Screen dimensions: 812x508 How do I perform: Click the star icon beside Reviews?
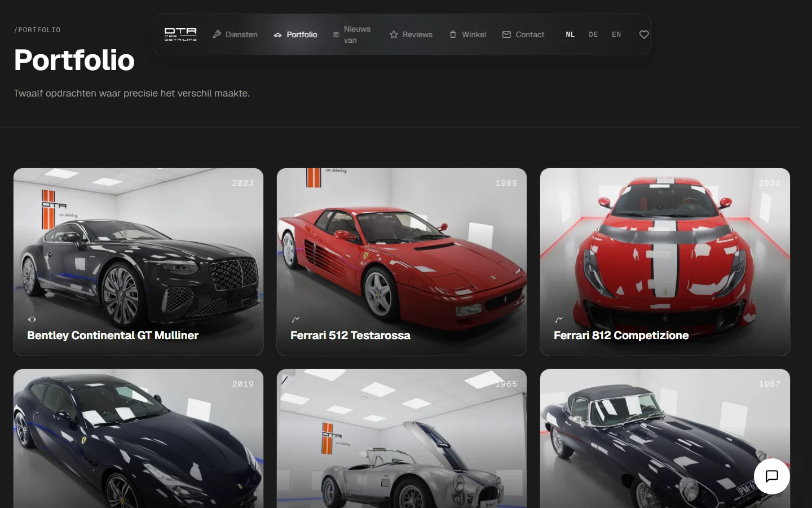tap(394, 34)
